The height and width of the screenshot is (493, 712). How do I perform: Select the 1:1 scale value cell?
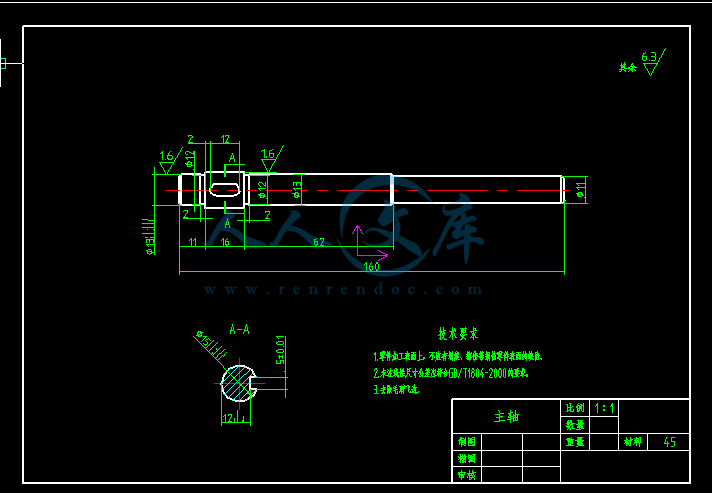(x=605, y=408)
